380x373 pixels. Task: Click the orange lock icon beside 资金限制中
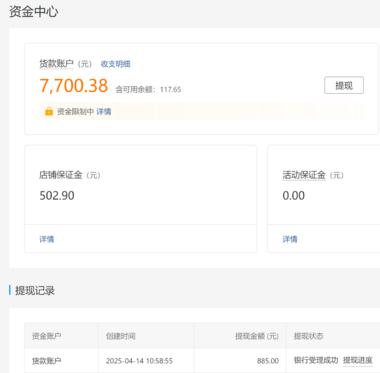coord(49,111)
